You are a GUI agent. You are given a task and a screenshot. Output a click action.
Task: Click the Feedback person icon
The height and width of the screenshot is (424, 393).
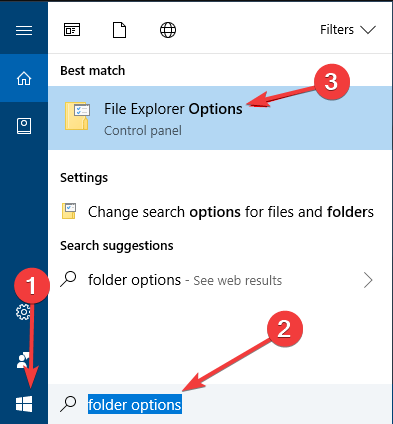coord(23,361)
